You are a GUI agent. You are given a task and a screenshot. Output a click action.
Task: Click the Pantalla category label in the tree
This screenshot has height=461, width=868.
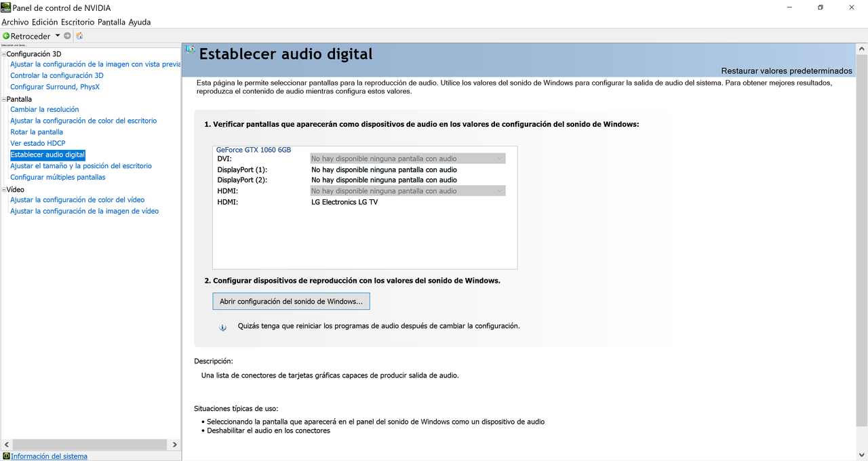pyautogui.click(x=19, y=99)
